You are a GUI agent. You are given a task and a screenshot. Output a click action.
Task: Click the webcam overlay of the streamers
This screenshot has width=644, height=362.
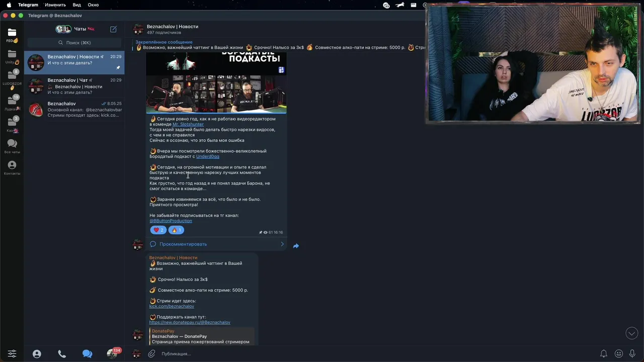(533, 63)
